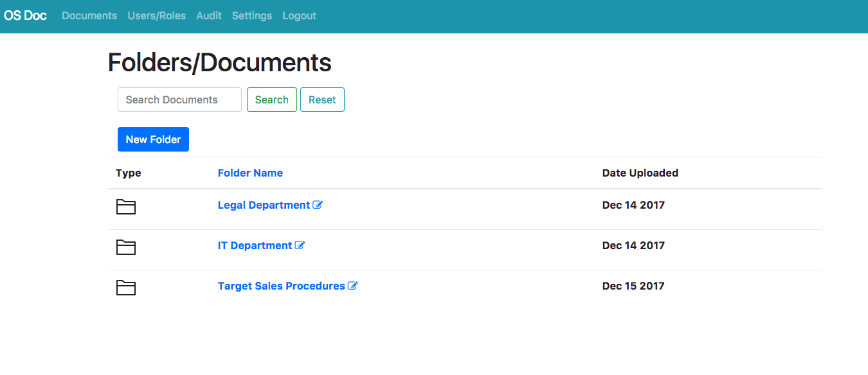Open the Audit section
Screen dimensions: 868x375
point(208,15)
